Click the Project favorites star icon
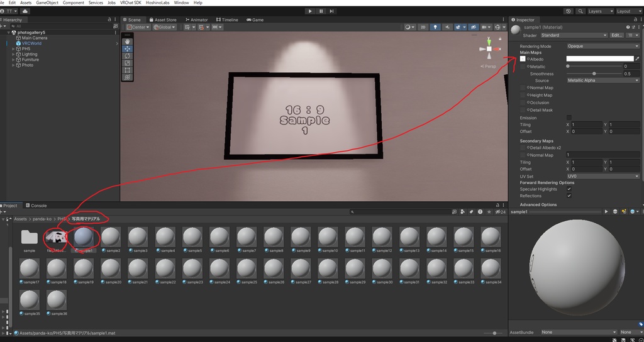This screenshot has height=342, width=644. tap(489, 212)
